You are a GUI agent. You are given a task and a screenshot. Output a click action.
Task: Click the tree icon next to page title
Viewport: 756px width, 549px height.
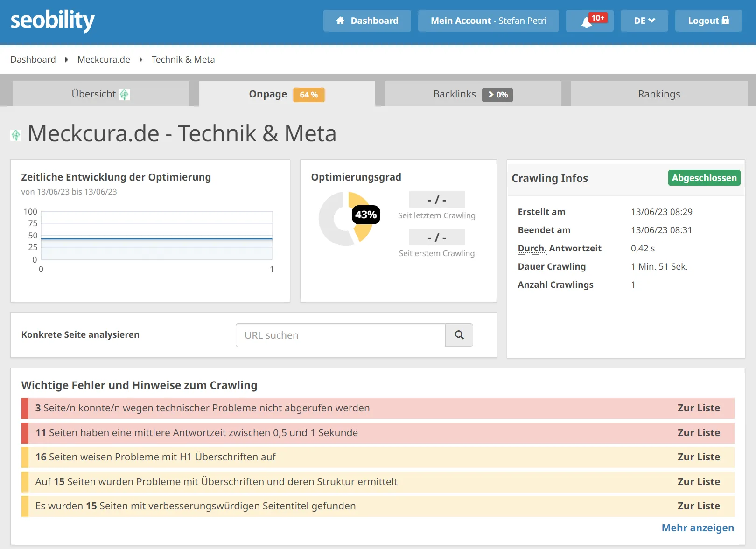16,135
